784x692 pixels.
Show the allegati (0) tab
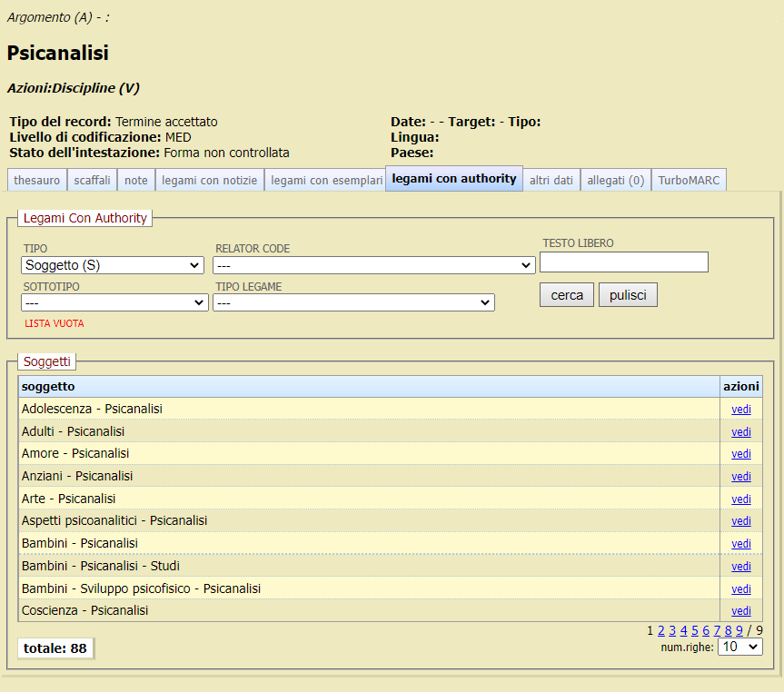tap(616, 180)
